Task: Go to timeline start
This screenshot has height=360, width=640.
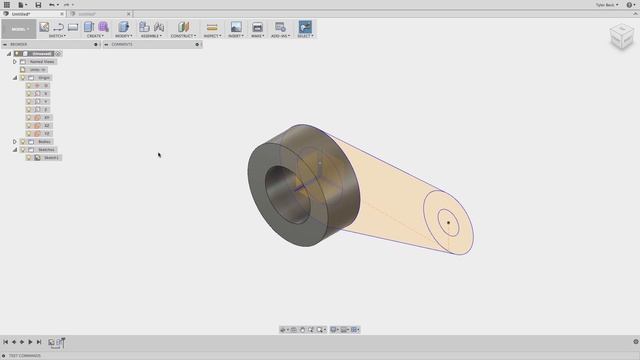Action: click(x=5, y=342)
